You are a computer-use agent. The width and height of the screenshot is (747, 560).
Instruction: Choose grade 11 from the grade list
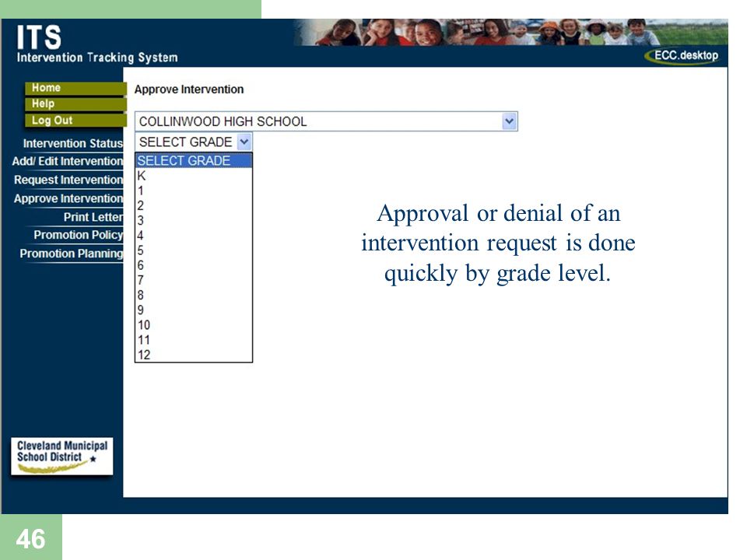click(194, 340)
